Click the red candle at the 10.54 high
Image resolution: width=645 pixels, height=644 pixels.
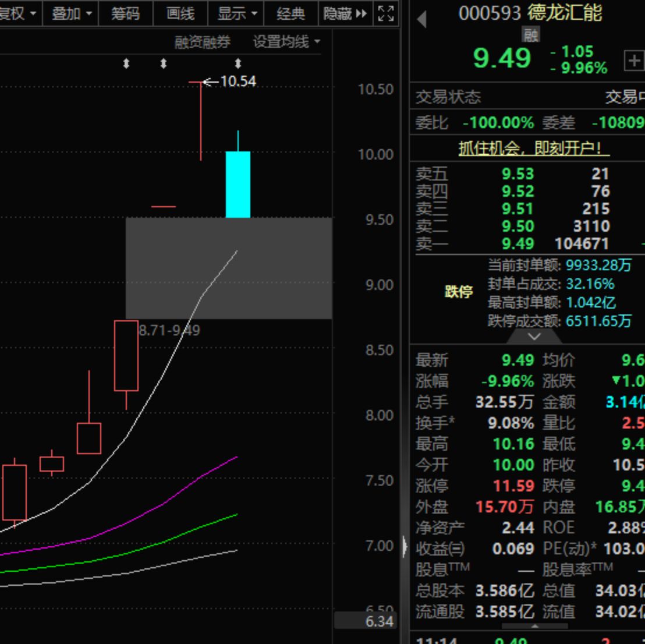pos(201,121)
